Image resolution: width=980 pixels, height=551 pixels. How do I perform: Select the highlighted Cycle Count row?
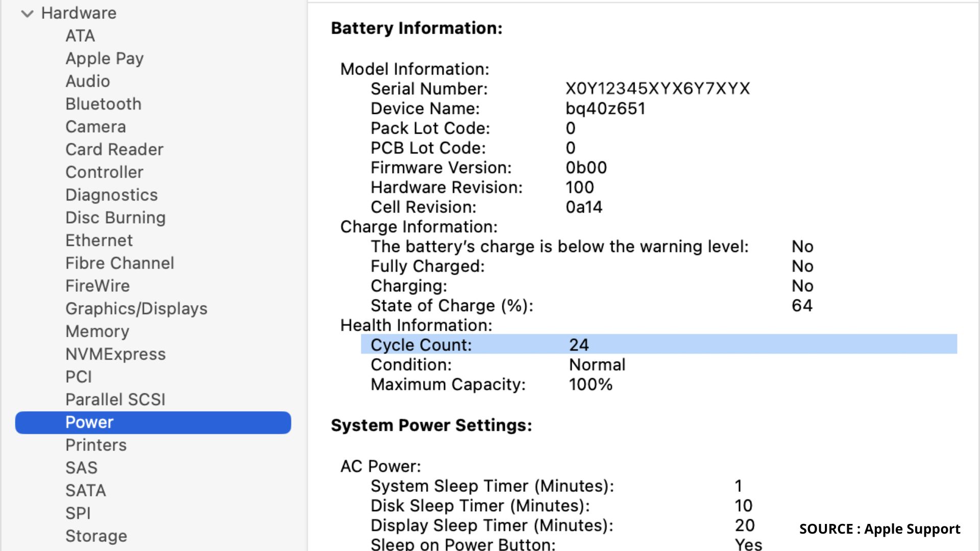point(658,344)
